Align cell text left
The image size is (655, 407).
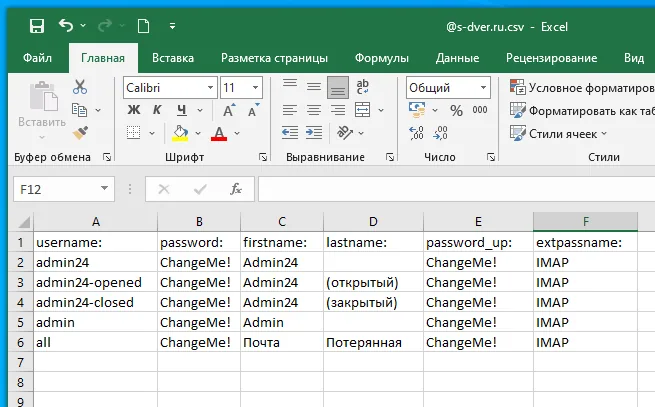click(289, 110)
